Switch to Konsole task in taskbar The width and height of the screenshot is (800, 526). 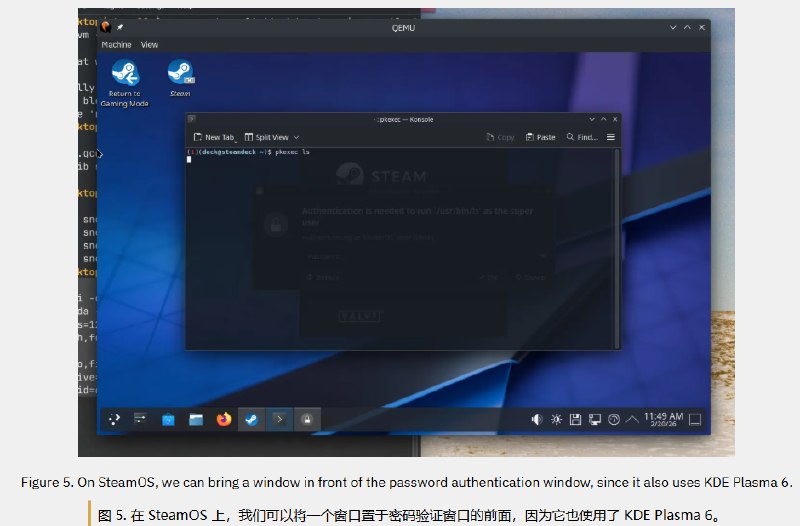click(x=279, y=420)
